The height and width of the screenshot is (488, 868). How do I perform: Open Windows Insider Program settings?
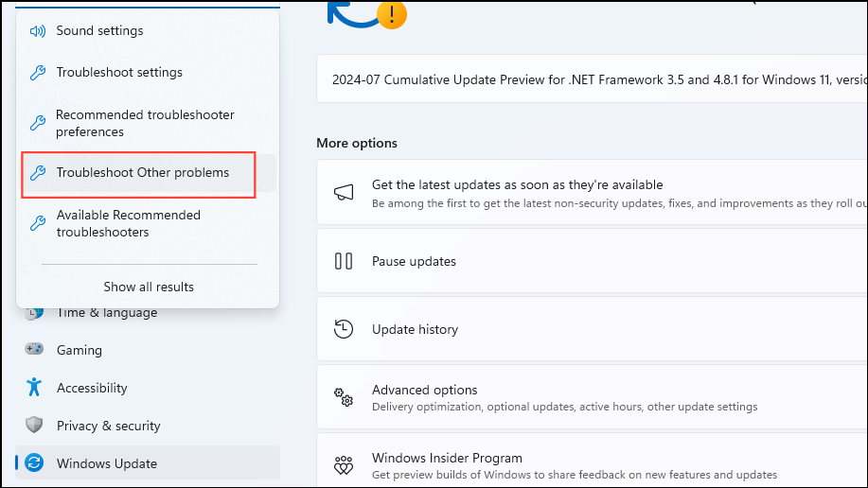pyautogui.click(x=592, y=461)
